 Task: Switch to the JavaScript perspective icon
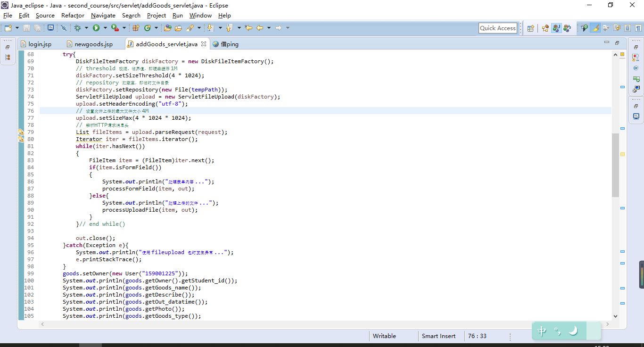click(x=567, y=28)
